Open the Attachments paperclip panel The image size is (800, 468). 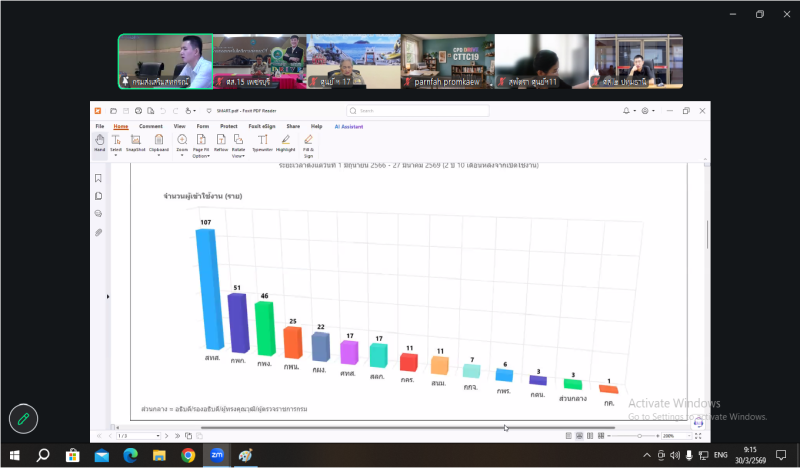click(99, 232)
